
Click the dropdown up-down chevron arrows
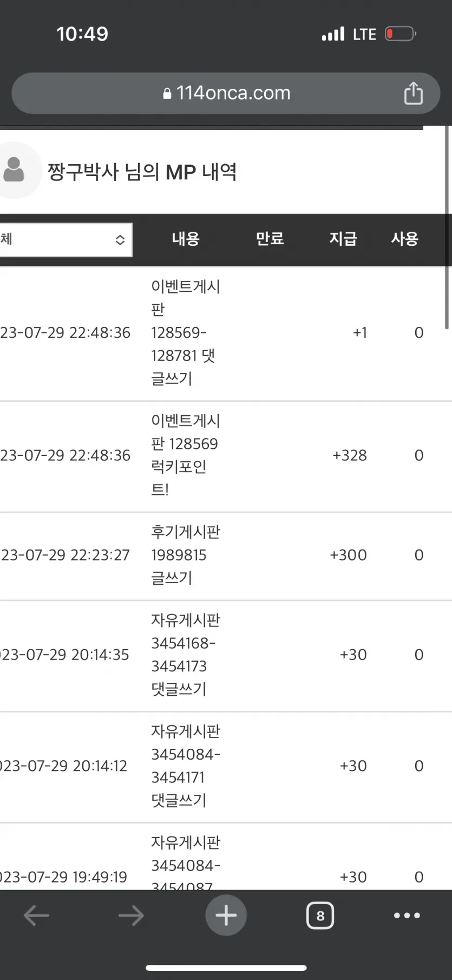pos(120,240)
